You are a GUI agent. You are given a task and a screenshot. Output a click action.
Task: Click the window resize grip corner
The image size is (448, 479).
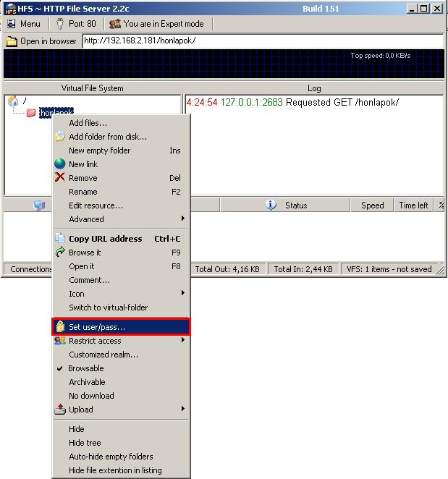point(441,271)
